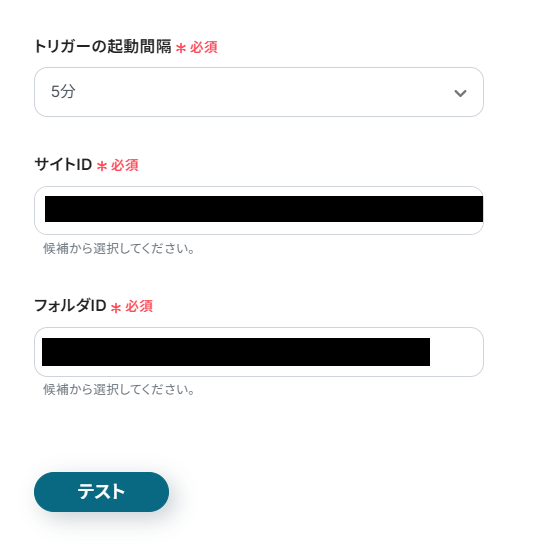The image size is (535, 547).
Task: Click the redacted value inside the フォルダID field
Action: coord(236,352)
